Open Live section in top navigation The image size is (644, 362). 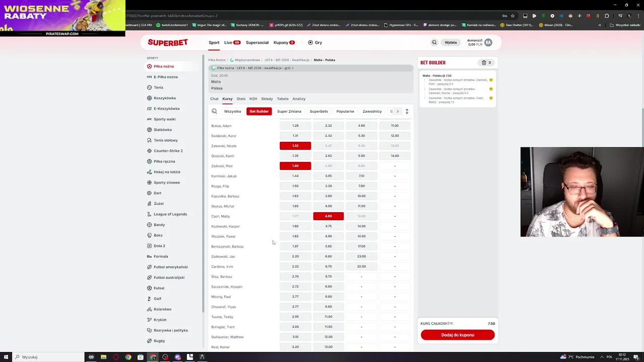point(232,43)
